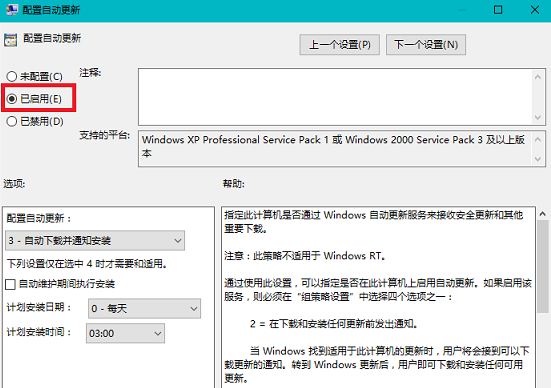The width and height of the screenshot is (551, 388).
Task: Open the 计划安装时间 dropdown showing 03:00
Action: tap(125, 333)
